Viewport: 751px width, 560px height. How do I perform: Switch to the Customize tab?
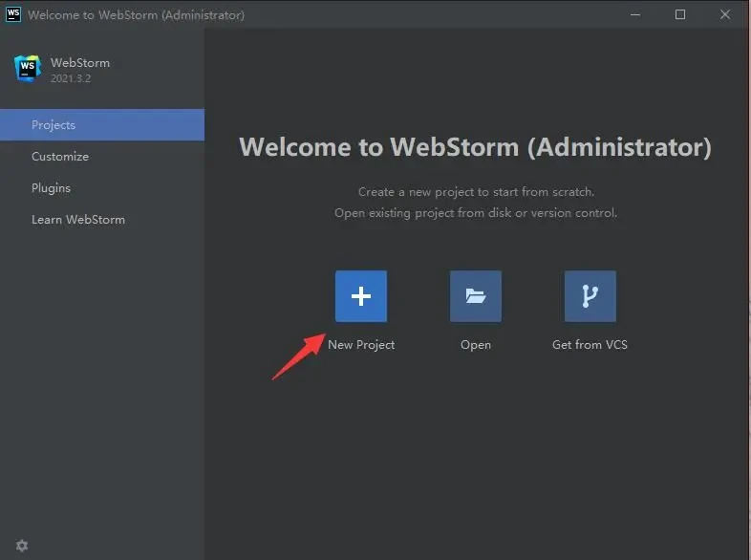60,157
